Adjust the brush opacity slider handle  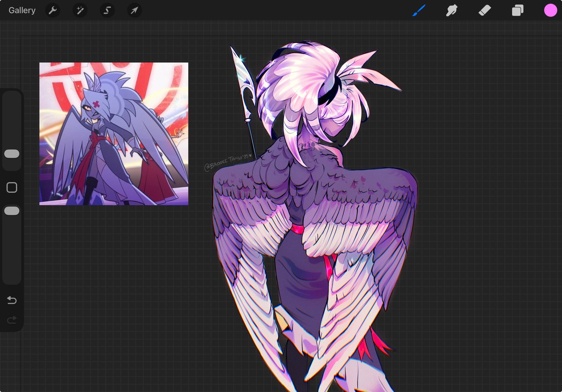[x=12, y=211]
